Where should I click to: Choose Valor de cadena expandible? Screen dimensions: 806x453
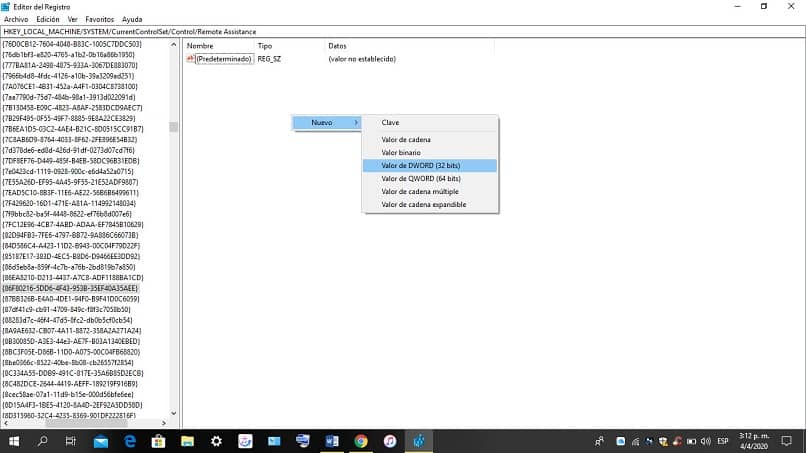pyautogui.click(x=430, y=204)
